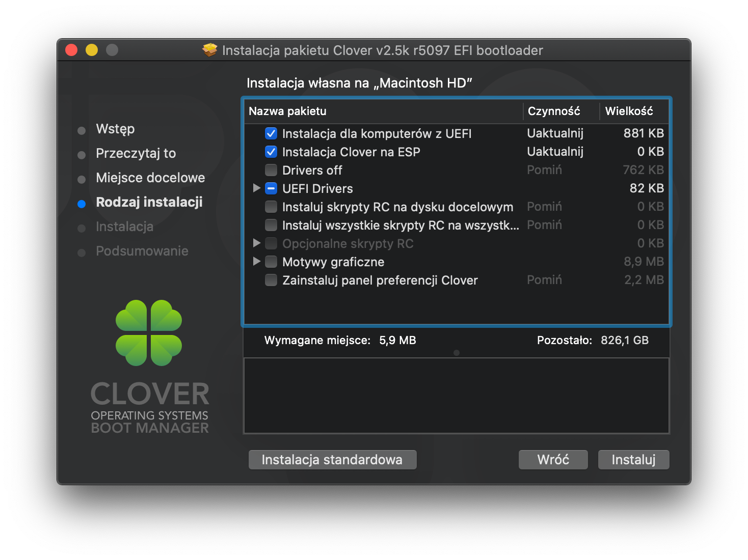
Task: Click Uaktualnij action for Clover na ESP
Action: tap(555, 152)
